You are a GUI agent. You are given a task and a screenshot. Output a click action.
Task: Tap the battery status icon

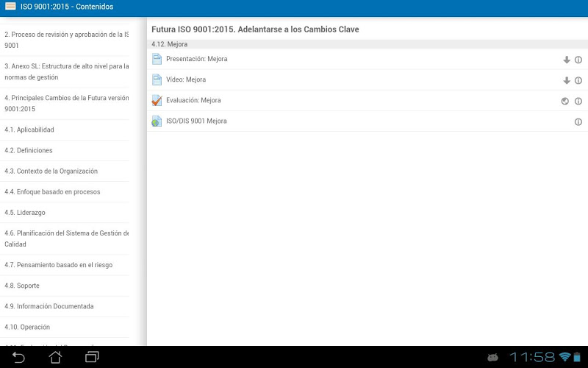pos(577,357)
